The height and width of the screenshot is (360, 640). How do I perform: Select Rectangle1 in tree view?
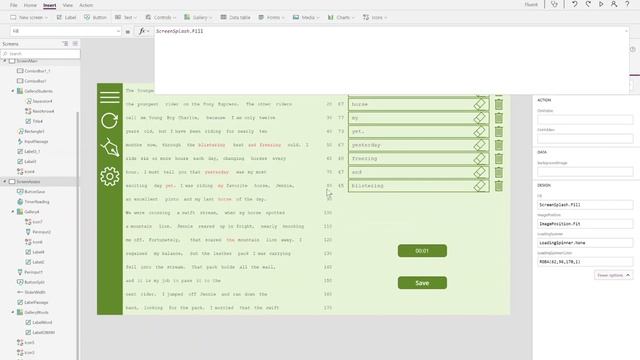tap(34, 131)
